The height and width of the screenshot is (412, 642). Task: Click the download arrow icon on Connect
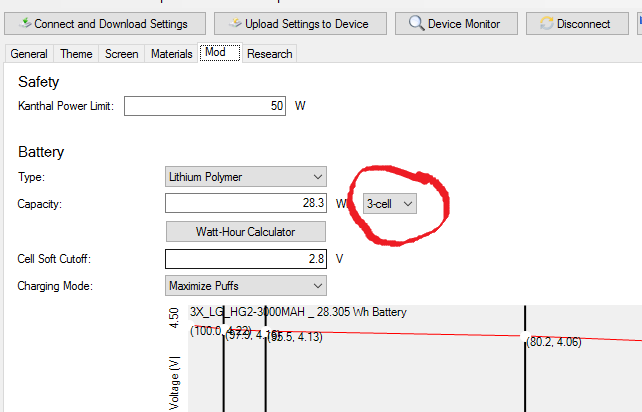point(23,24)
